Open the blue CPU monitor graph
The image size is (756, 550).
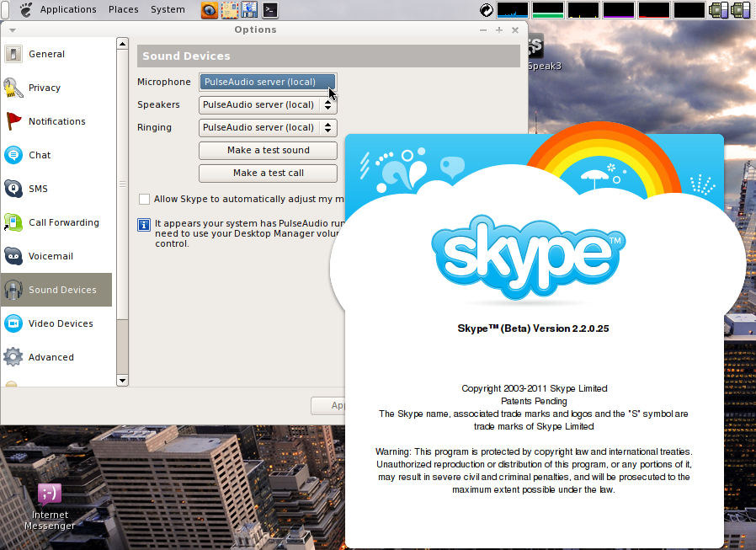point(512,9)
